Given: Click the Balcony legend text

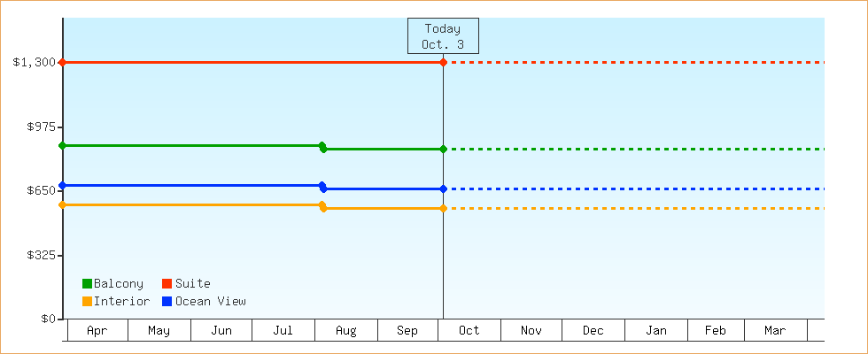Looking at the screenshot, I should pyautogui.click(x=119, y=284).
